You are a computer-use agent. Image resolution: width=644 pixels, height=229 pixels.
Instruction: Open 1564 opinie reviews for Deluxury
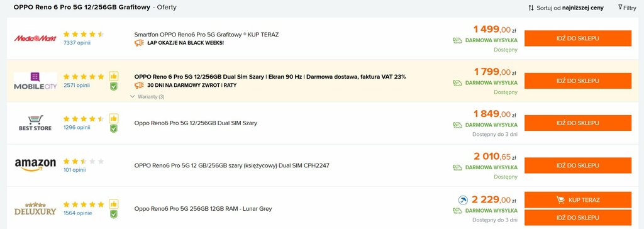(77, 213)
